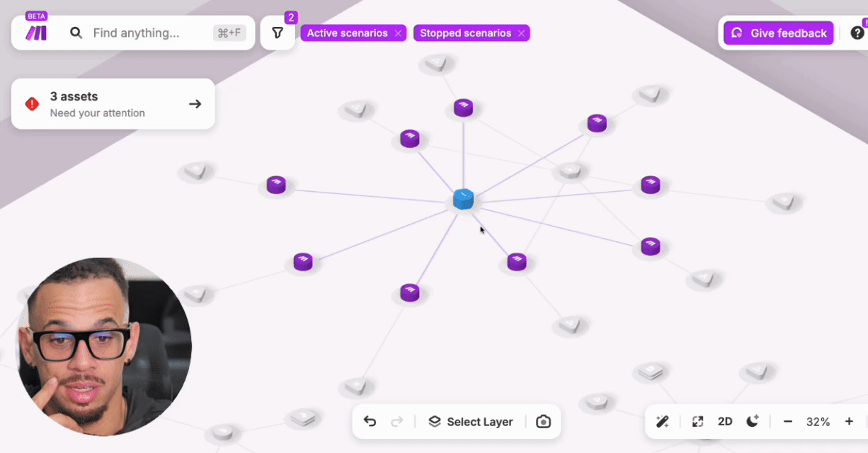Click the Make logo at top left

pos(34,33)
